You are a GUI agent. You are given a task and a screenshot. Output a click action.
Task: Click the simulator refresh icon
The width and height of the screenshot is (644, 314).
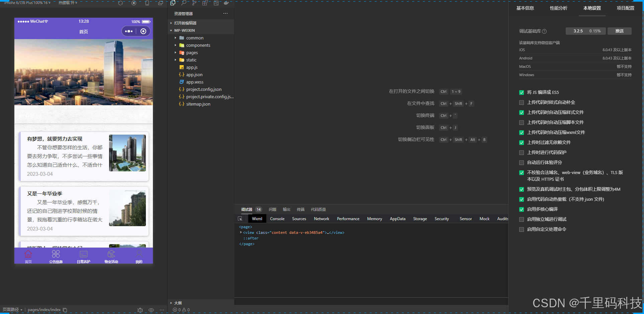120,3
